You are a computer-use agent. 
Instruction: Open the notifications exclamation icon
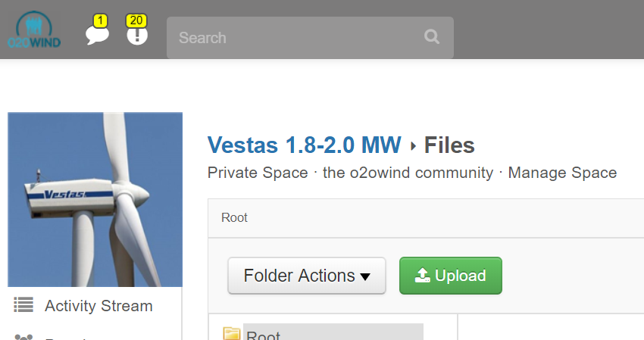coord(137,36)
